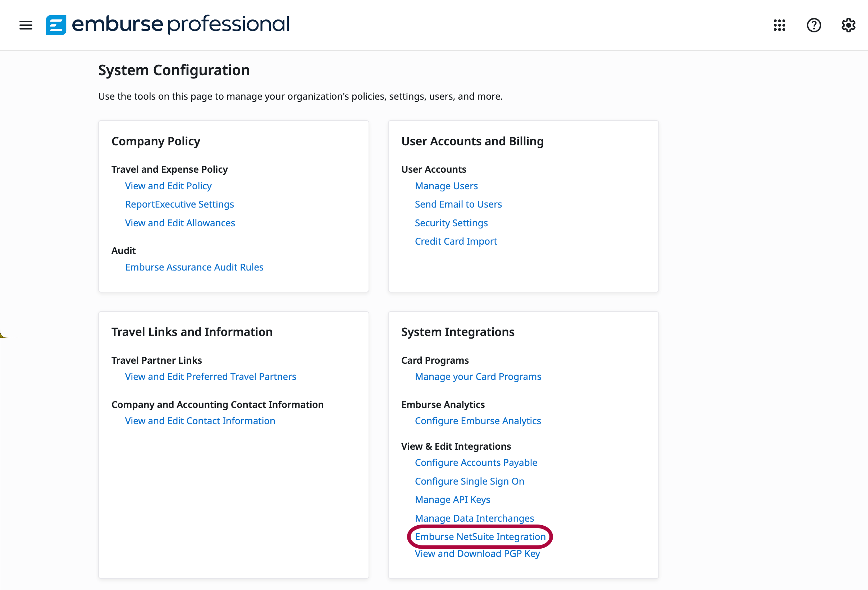Click the System Configuration page heading

tap(174, 70)
